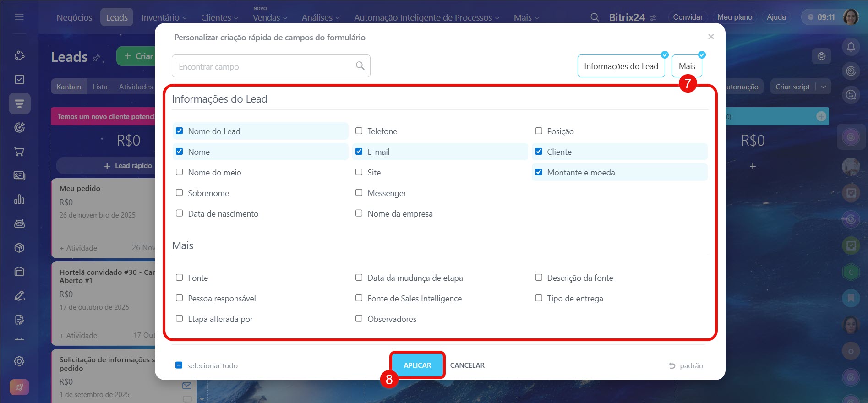This screenshot has width=868, height=403.
Task: Open the bar chart analytics sidebar icon
Action: [x=19, y=200]
